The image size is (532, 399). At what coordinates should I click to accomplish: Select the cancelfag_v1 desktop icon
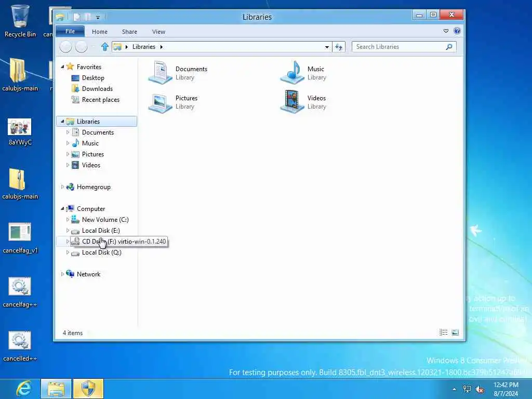(x=20, y=238)
